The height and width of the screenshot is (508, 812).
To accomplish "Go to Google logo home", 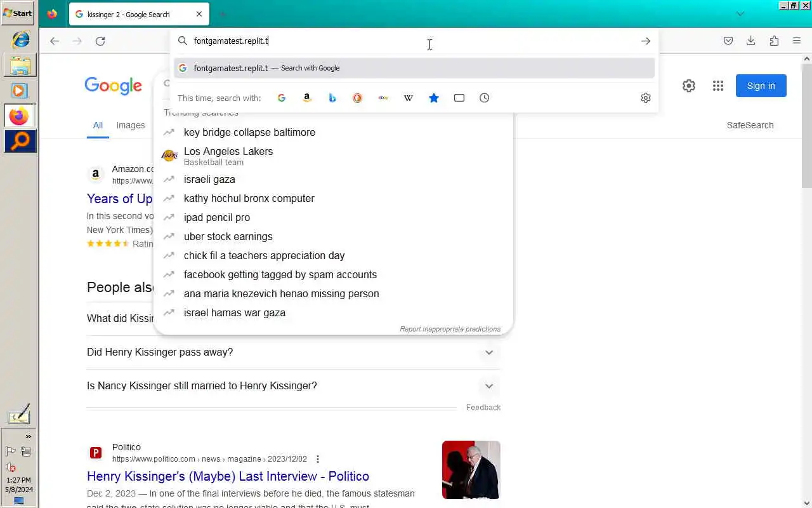I will point(113,86).
